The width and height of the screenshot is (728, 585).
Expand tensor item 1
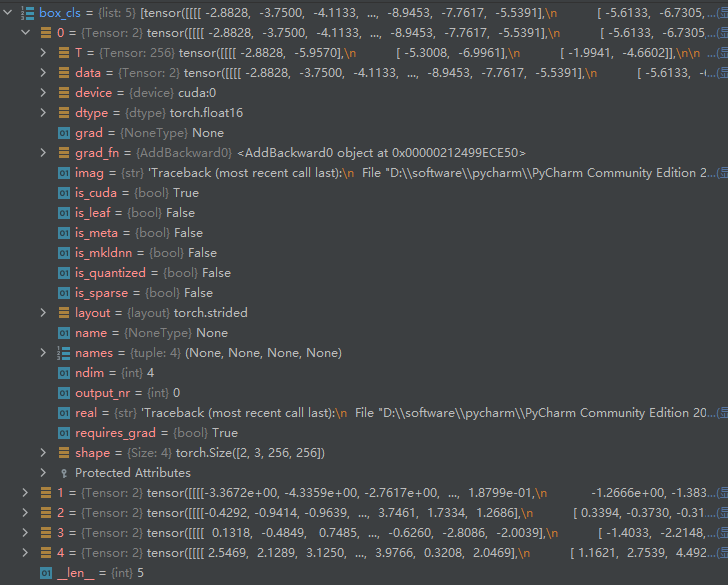click(x=25, y=492)
